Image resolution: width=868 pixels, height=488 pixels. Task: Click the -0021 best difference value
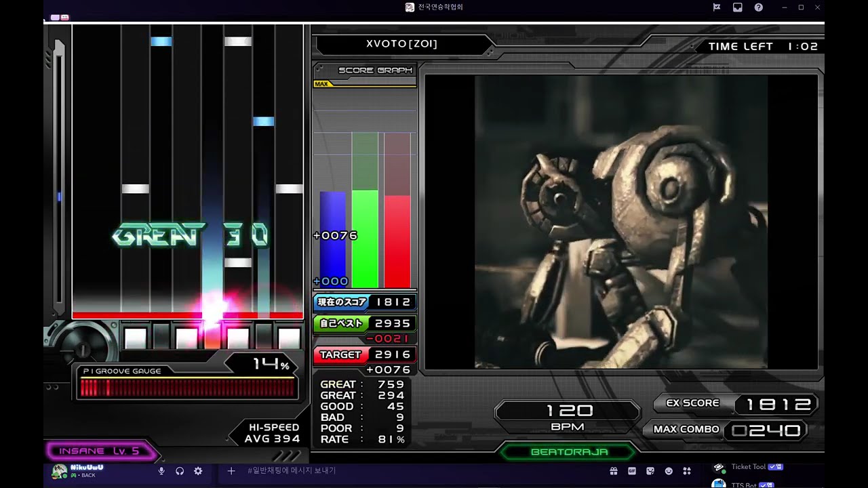click(388, 338)
